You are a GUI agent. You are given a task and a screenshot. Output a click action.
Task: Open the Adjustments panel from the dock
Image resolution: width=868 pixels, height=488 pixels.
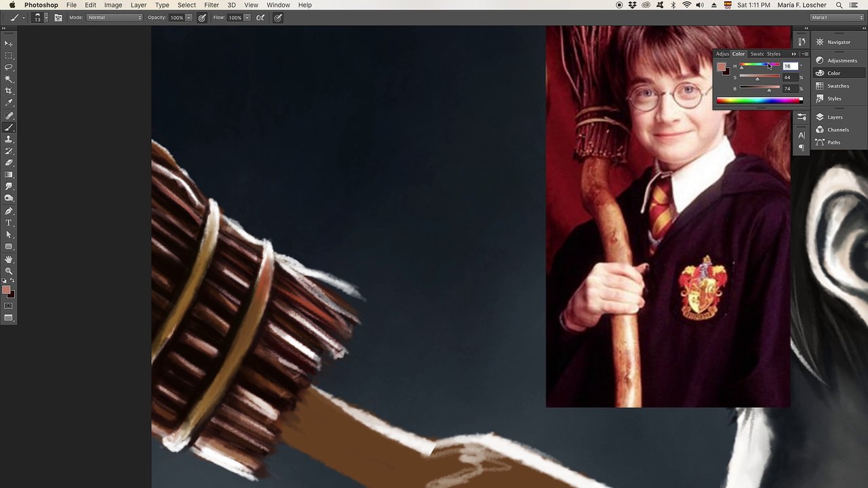839,60
